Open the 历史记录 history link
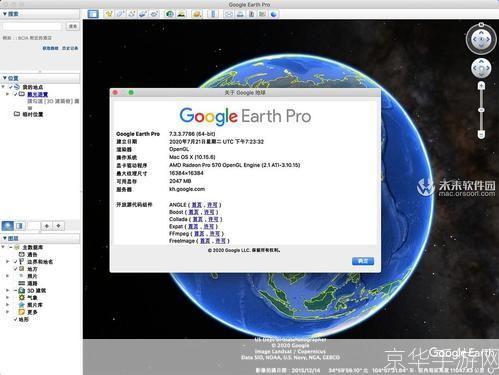This screenshot has height=375, width=499. tap(70, 48)
